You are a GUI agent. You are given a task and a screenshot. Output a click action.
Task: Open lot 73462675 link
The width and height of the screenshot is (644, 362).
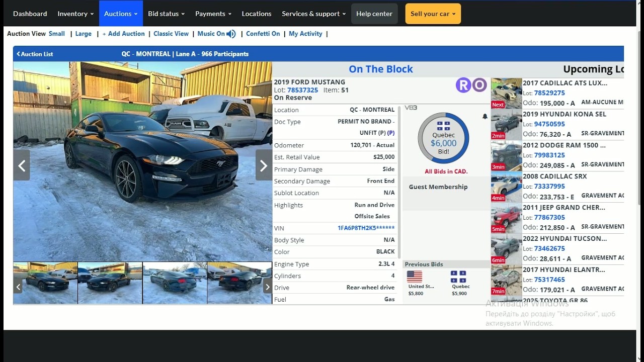tap(549, 249)
